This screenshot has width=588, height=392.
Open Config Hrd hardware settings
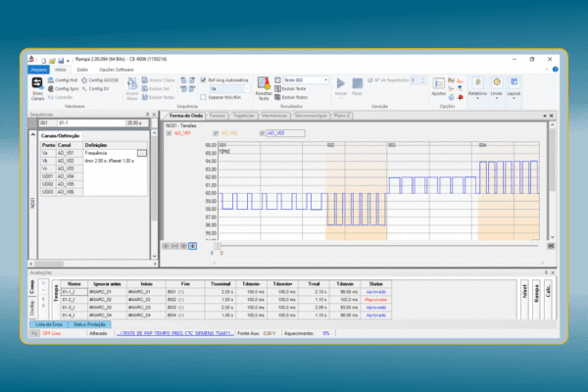point(63,80)
